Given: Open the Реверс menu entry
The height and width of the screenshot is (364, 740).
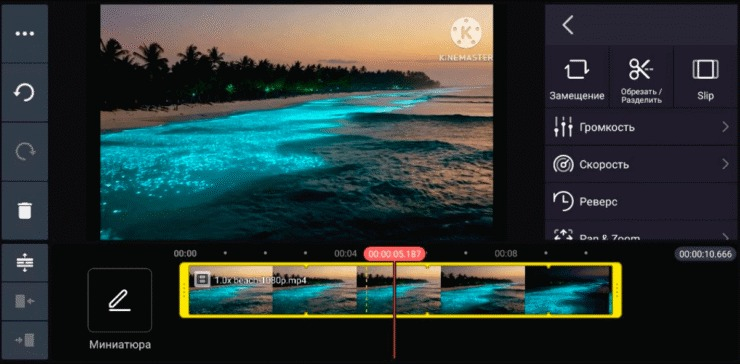Looking at the screenshot, I should pos(641,201).
